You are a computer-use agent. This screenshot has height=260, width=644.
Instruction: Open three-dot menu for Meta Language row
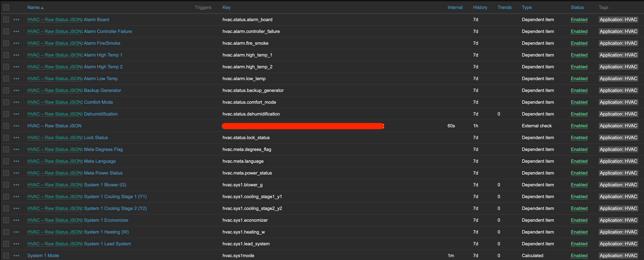point(16,161)
